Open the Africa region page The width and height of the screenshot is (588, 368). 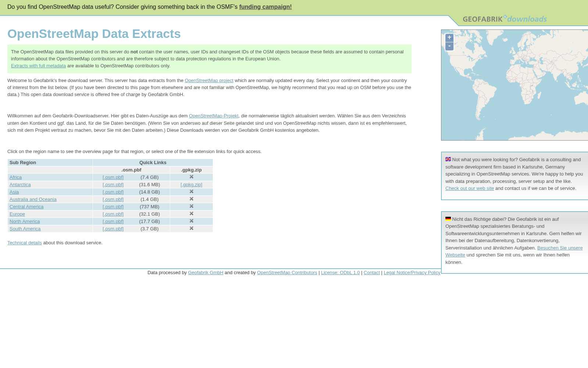pyautogui.click(x=15, y=177)
